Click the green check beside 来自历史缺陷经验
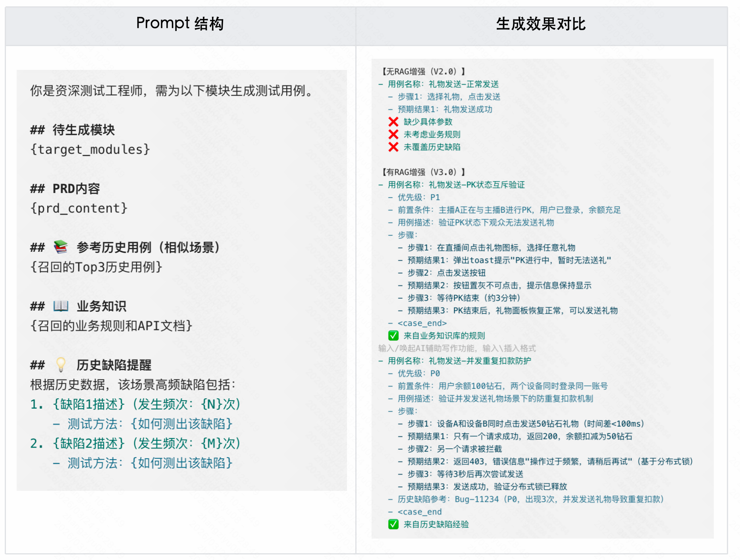The image size is (740, 560). [393, 524]
